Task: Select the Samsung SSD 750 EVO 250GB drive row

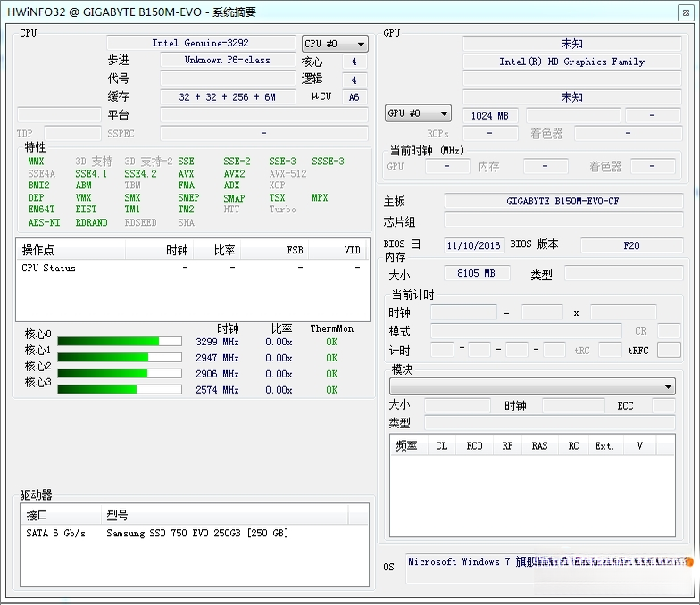Action: [x=195, y=533]
